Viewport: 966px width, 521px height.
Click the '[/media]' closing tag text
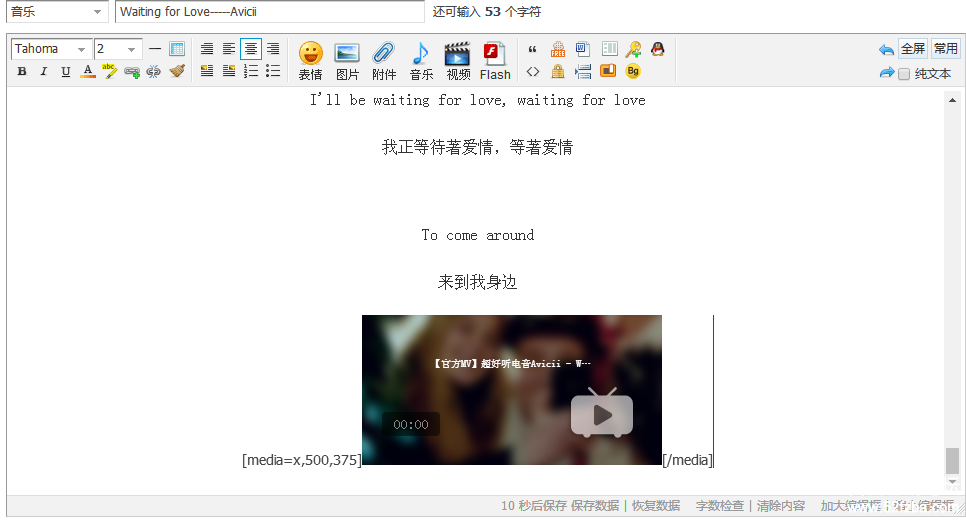[x=688, y=460]
